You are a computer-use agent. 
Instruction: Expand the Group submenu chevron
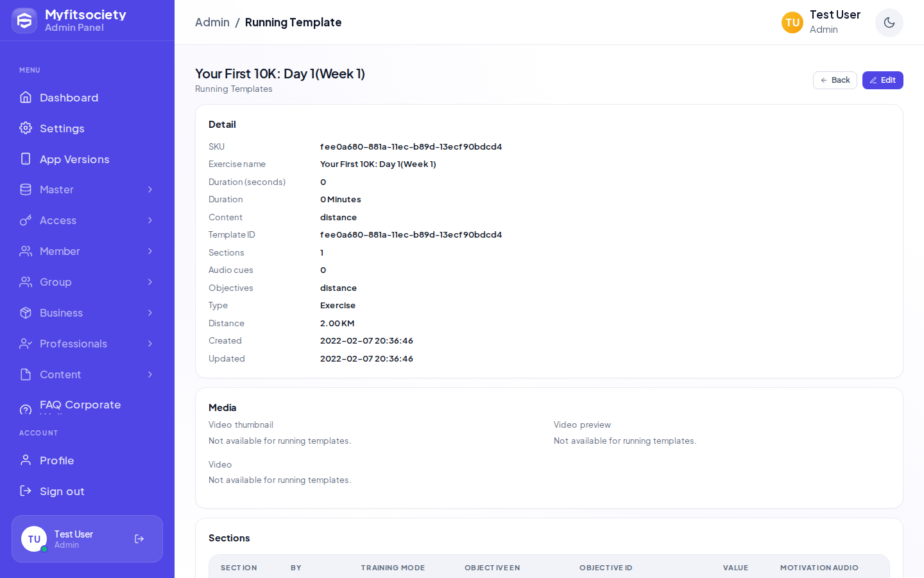coord(150,282)
